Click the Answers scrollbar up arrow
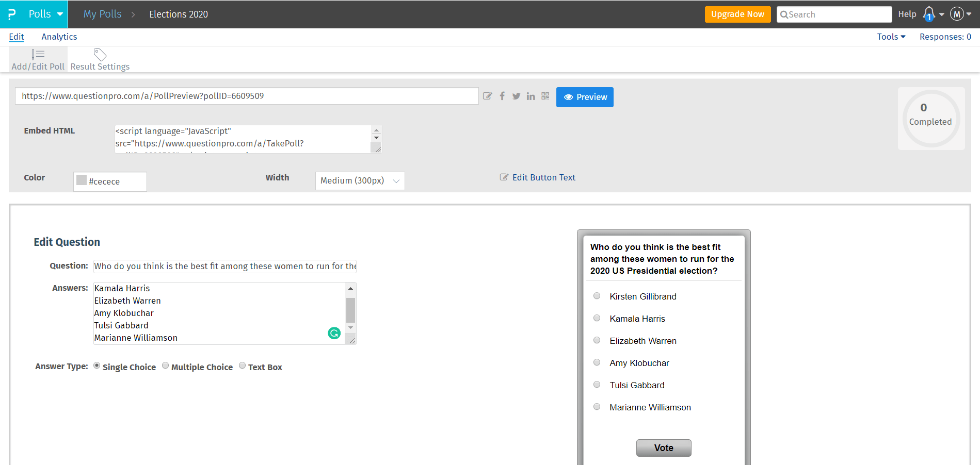Screen dimensions: 980x465 click(350, 288)
